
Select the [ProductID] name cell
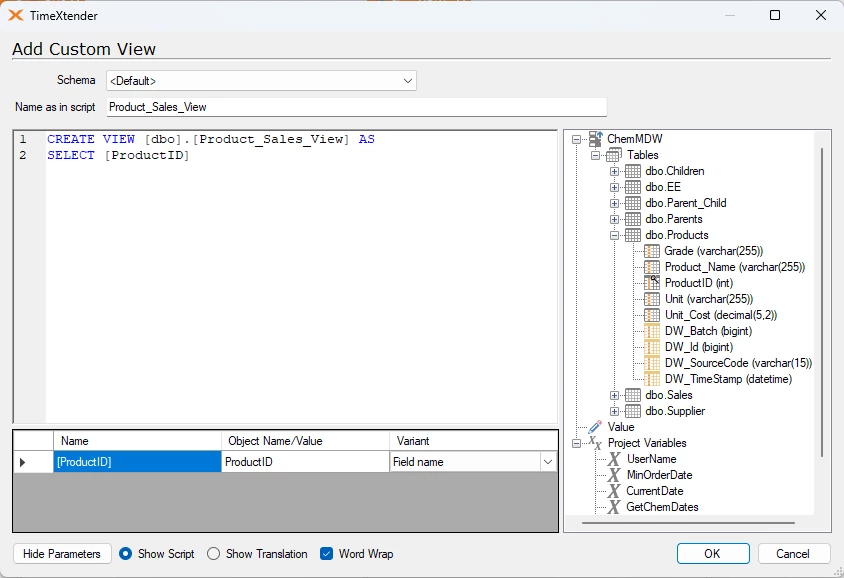click(x=137, y=462)
